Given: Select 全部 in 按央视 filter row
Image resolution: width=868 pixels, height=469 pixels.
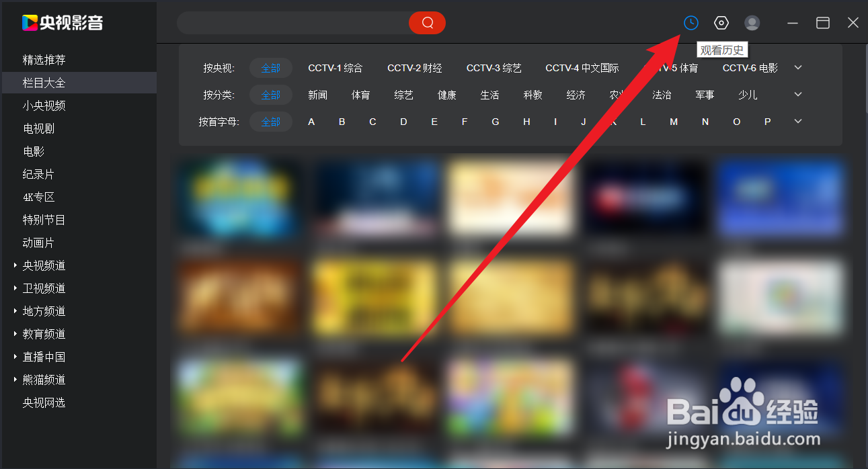Looking at the screenshot, I should (271, 68).
